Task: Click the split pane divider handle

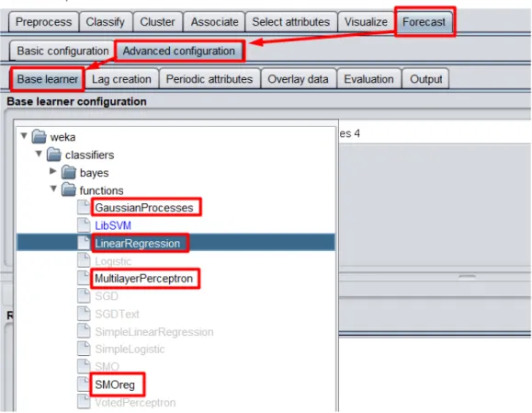Action: tap(467, 277)
